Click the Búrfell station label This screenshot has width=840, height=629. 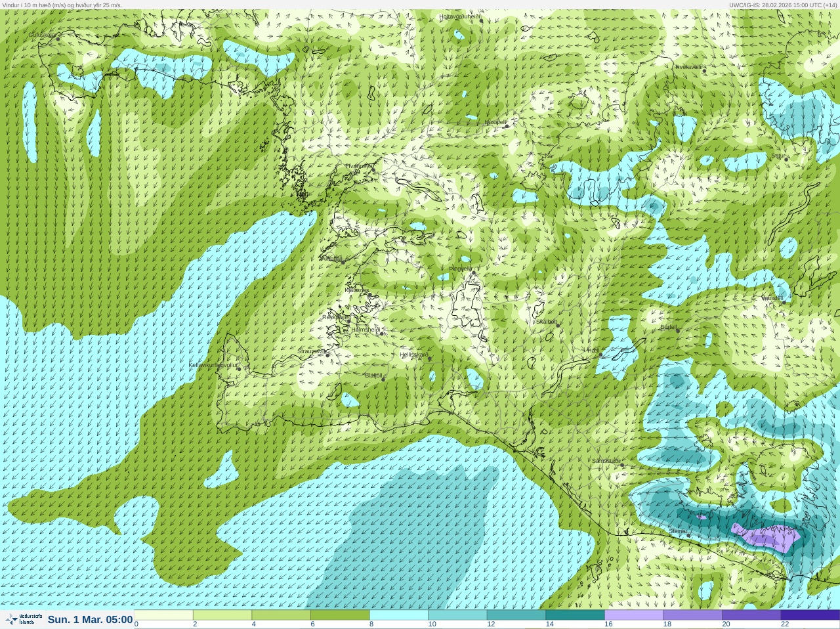pos(668,326)
